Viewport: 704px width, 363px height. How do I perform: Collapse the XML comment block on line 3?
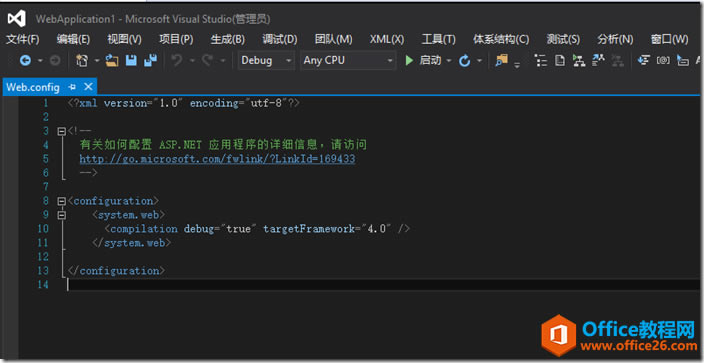(x=62, y=132)
